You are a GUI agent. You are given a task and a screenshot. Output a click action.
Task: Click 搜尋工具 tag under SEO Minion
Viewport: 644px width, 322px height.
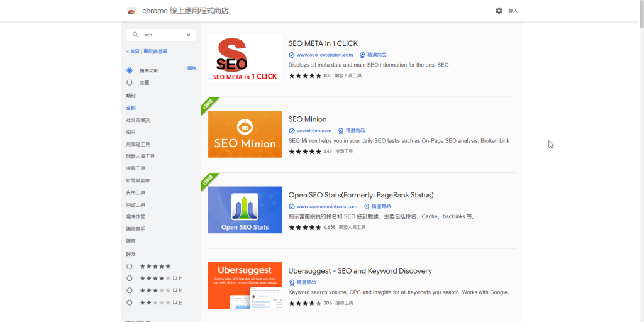click(344, 152)
